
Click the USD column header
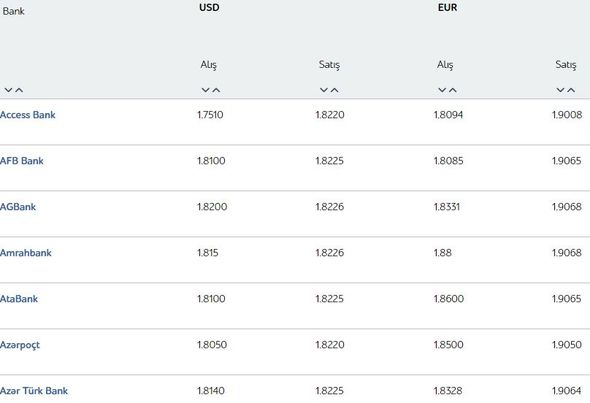point(209,8)
